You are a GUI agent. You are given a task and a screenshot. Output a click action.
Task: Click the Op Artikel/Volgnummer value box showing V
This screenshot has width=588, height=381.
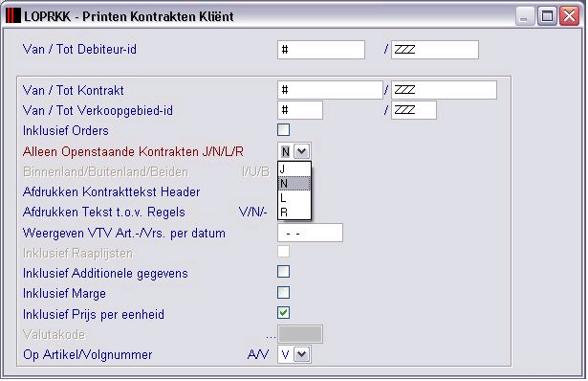tap(286, 354)
